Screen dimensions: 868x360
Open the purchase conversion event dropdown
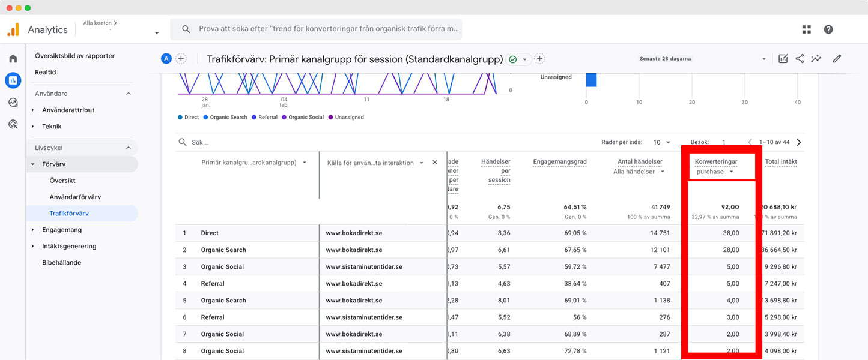[x=715, y=172]
